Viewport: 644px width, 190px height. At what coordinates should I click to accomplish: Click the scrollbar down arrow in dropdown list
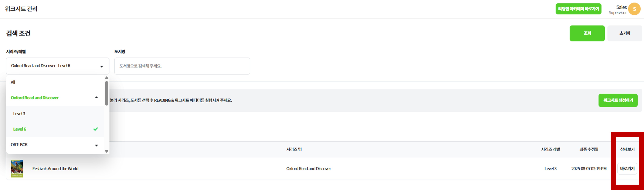coord(107,151)
